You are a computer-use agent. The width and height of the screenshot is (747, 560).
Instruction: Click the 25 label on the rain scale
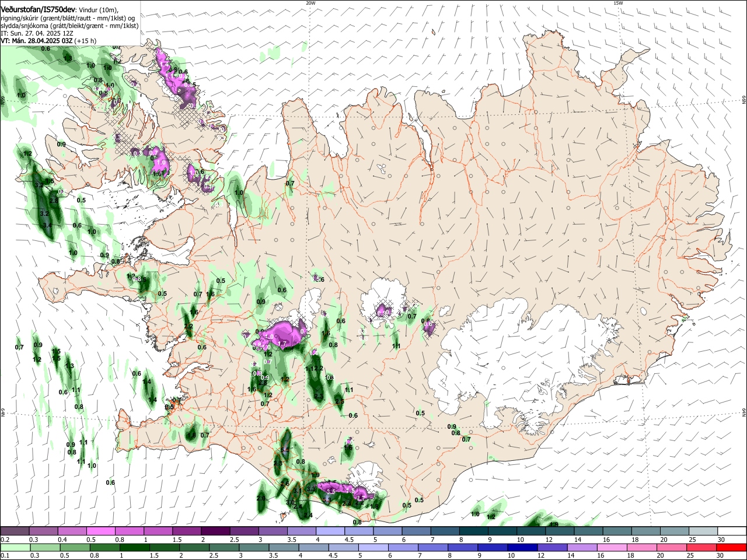tap(690, 555)
